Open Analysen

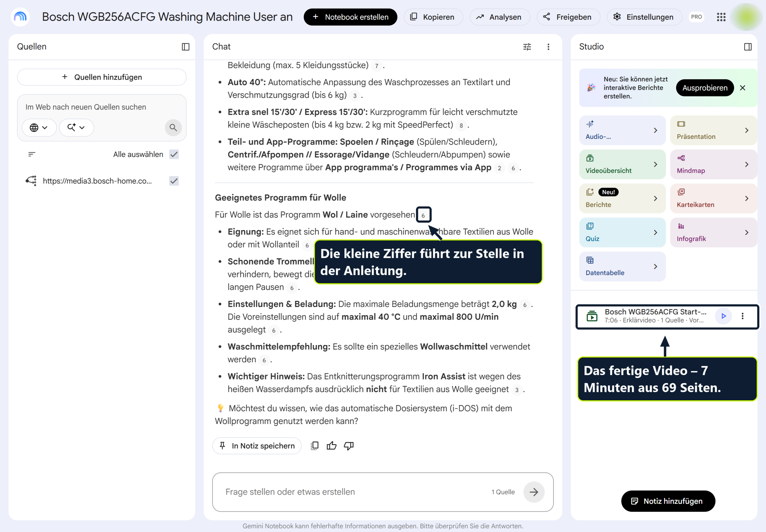point(499,17)
